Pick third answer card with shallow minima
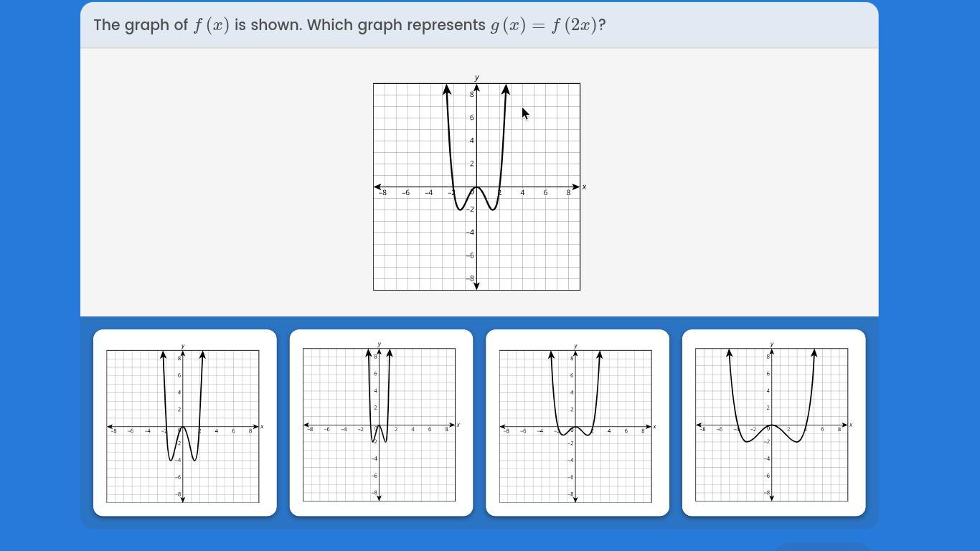 (578, 423)
